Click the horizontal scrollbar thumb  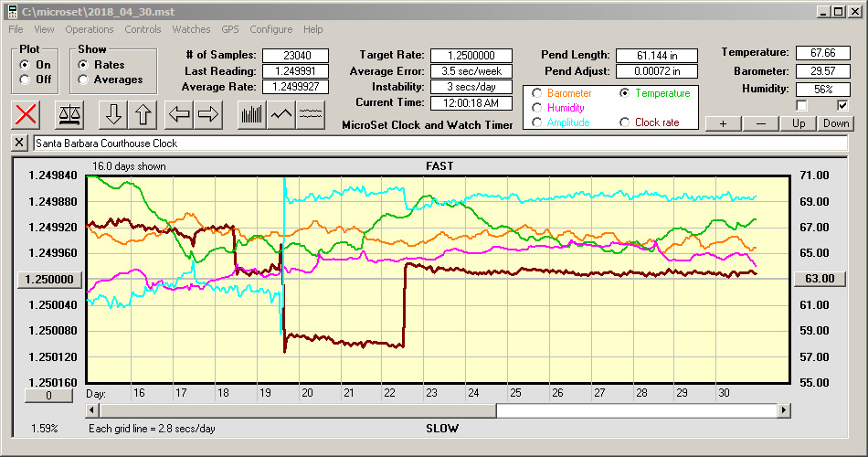click(x=298, y=410)
